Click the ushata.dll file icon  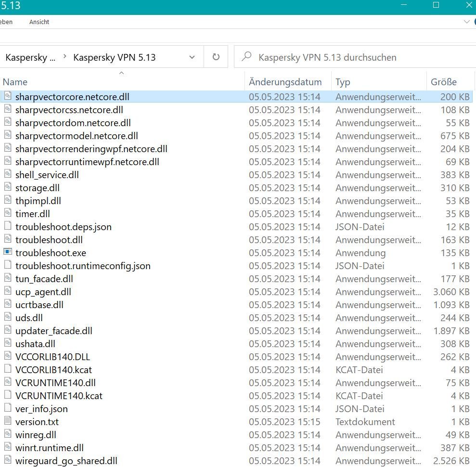[8, 343]
